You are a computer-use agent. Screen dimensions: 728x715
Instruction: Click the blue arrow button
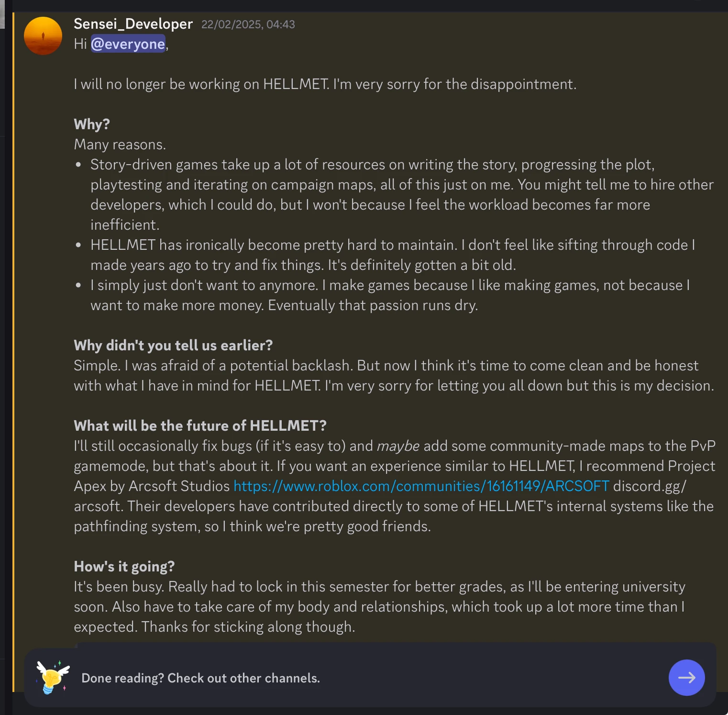pyautogui.click(x=686, y=678)
